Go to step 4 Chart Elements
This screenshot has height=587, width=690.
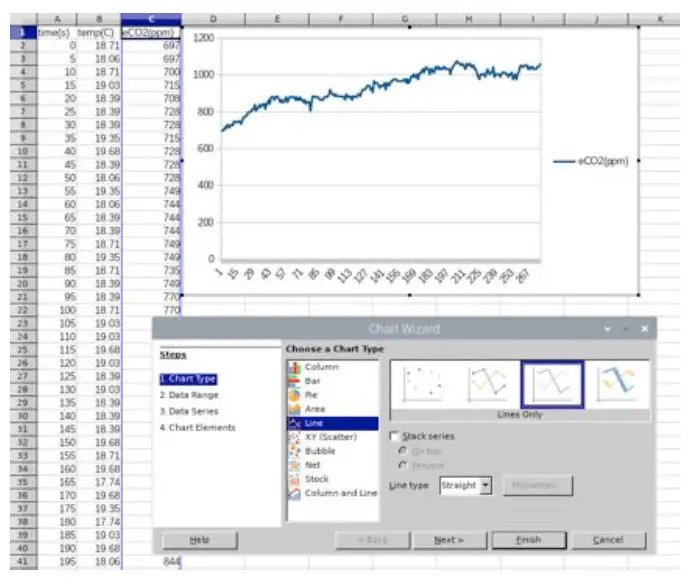[x=198, y=428]
